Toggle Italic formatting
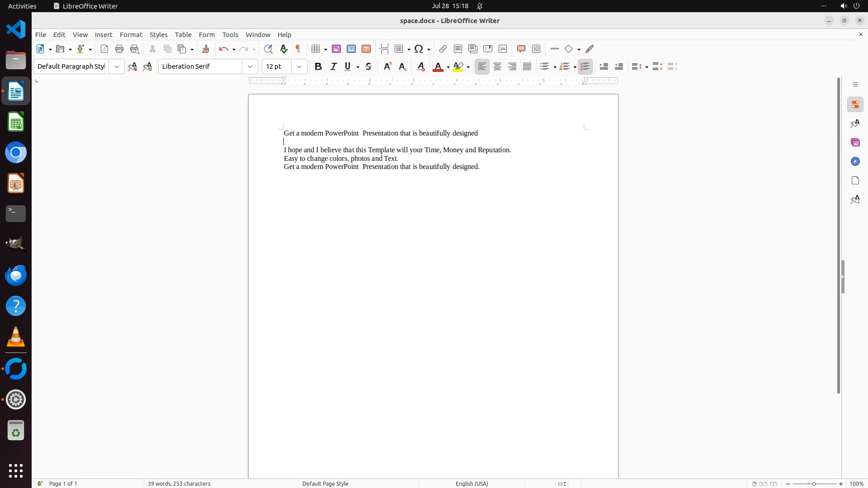 (334, 66)
